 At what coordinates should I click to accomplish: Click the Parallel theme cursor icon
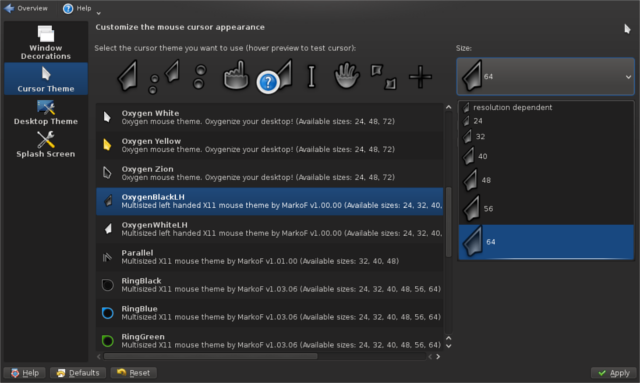click(107, 257)
